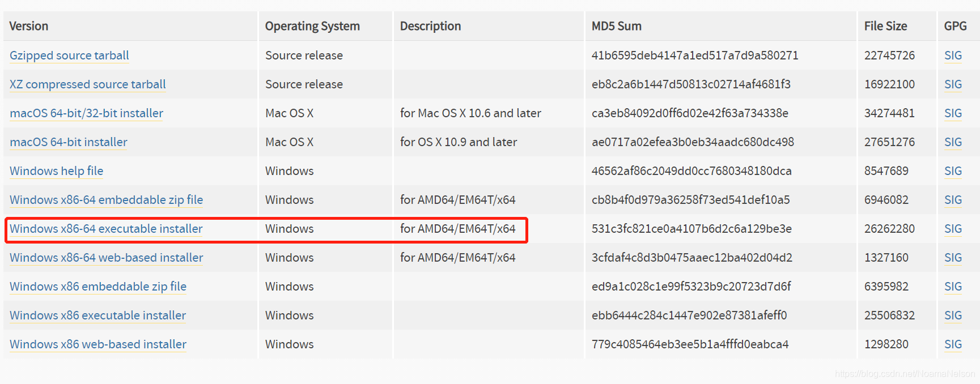Select file size 1327160
This screenshot has width=980, height=384.
pos(886,258)
